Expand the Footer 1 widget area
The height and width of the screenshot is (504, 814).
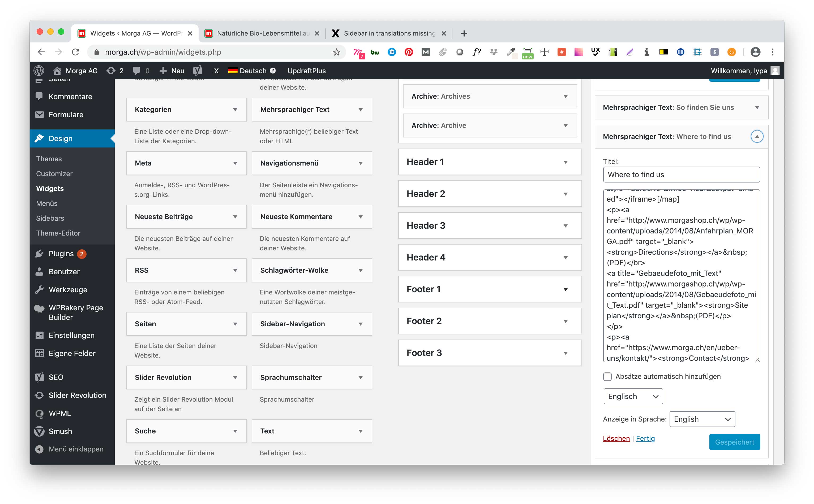tap(565, 289)
